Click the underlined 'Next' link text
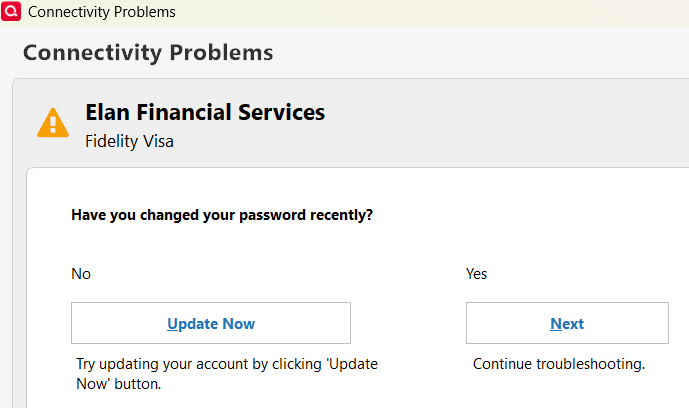Screen dimensions: 689x408 pyautogui.click(x=567, y=324)
